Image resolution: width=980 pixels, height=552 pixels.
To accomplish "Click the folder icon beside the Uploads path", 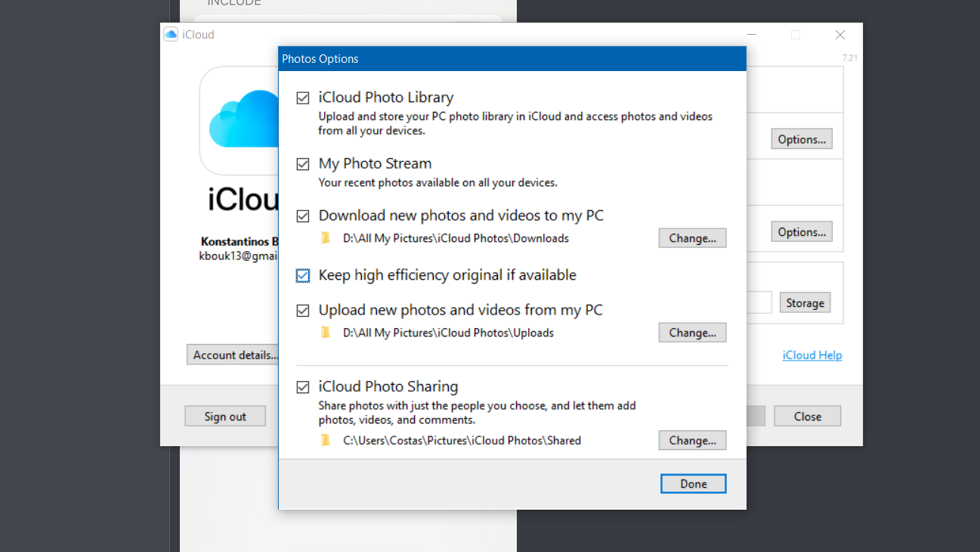I will pyautogui.click(x=326, y=332).
